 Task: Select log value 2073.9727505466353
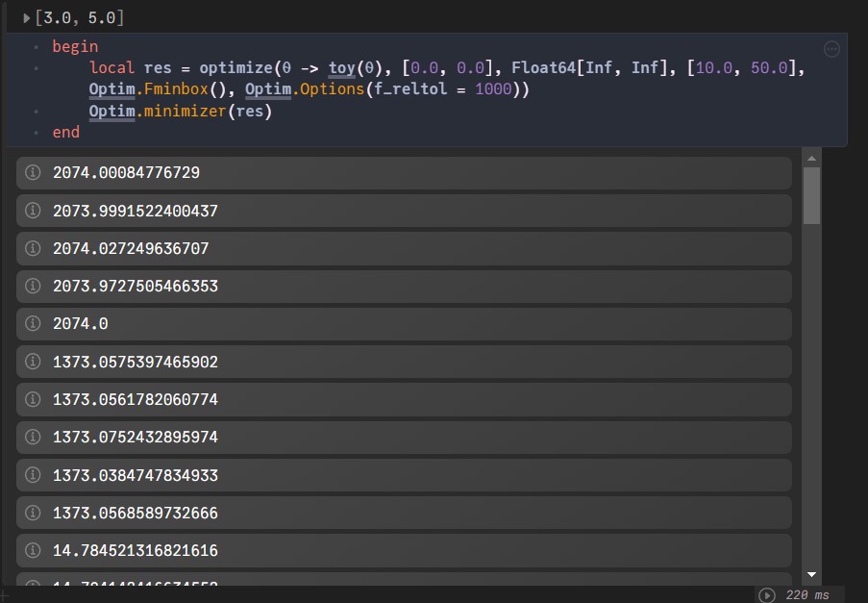click(136, 287)
